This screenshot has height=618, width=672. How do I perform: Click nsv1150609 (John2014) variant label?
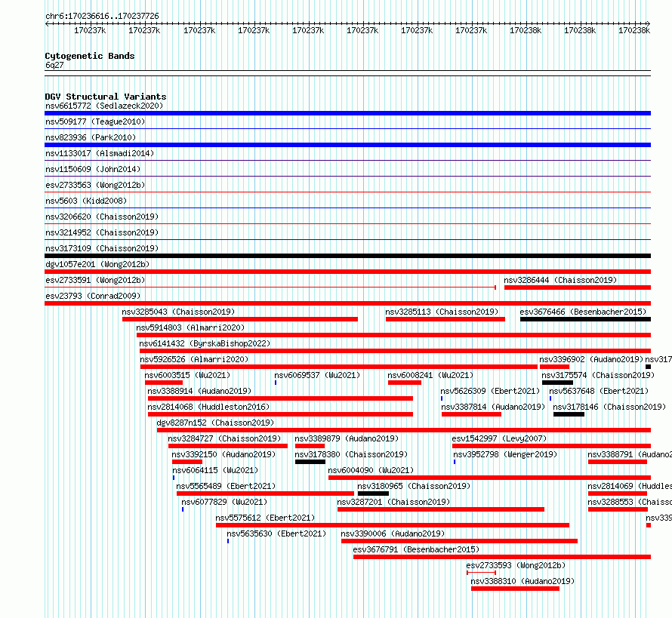point(93,169)
